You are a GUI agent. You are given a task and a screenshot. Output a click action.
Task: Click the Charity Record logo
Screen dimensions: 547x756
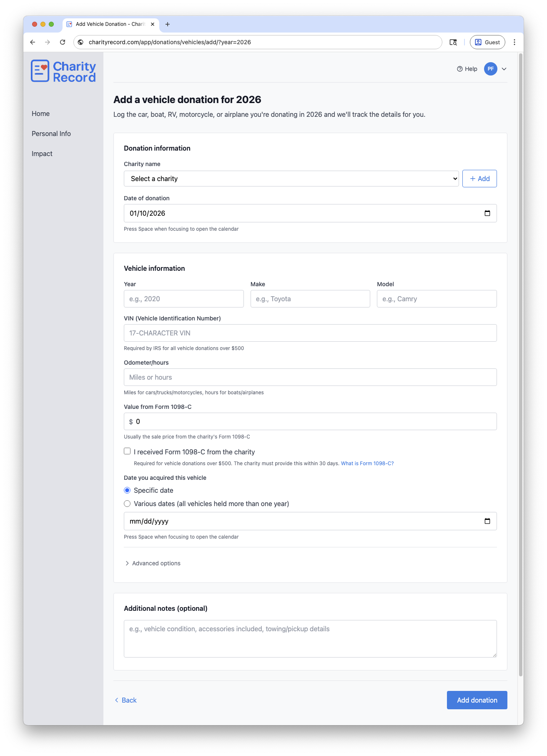click(63, 71)
